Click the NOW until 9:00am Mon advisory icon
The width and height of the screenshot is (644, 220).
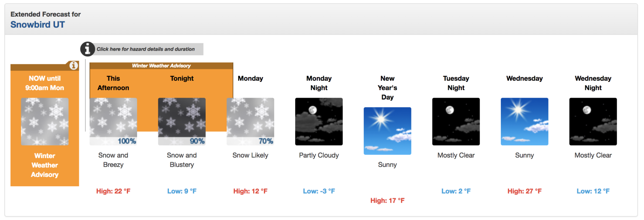45,122
